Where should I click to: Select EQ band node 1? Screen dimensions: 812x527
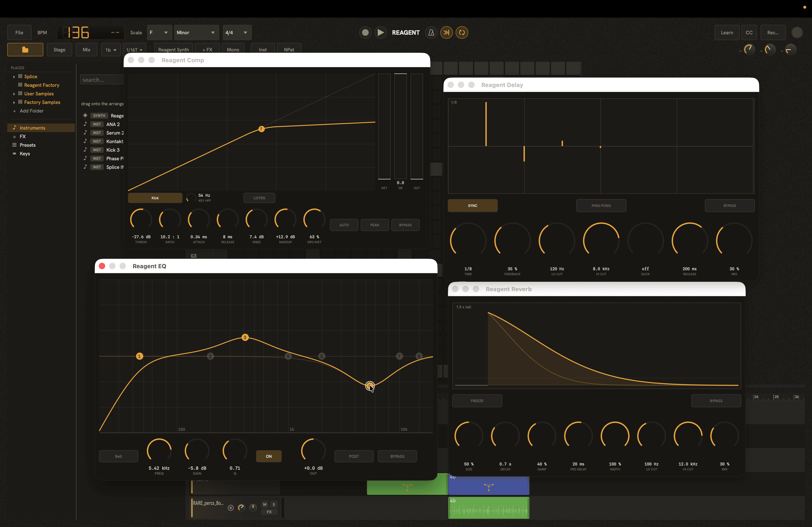click(x=139, y=356)
